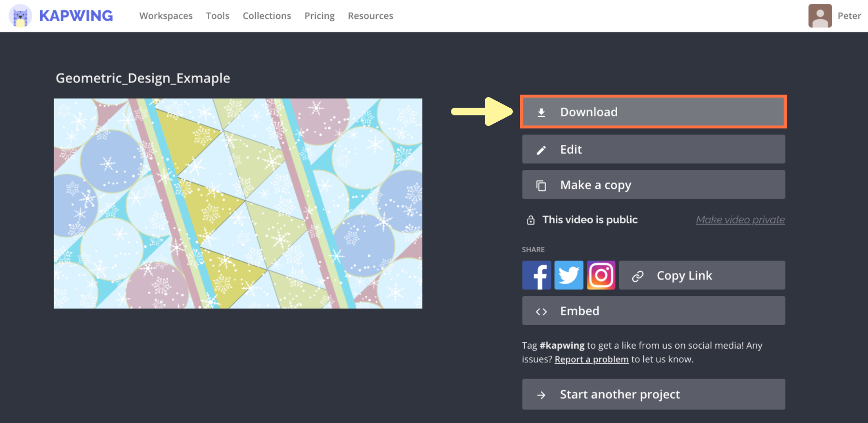Viewport: 868px width, 423px height.
Task: Open the Workspaces menu
Action: click(x=166, y=16)
